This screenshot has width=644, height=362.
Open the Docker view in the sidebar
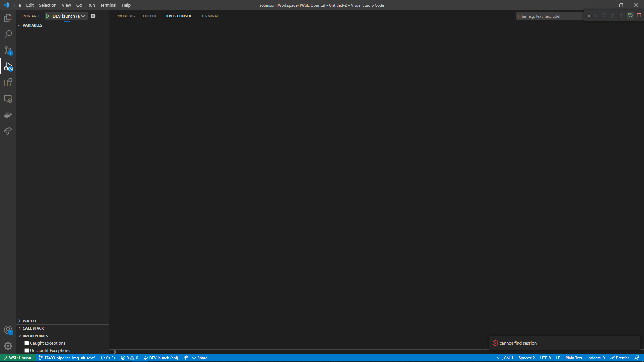click(x=8, y=115)
